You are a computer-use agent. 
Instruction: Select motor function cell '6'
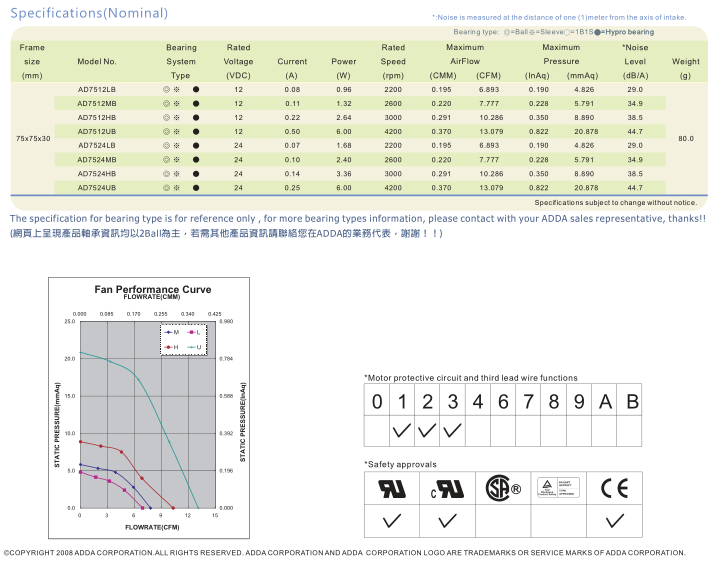pos(503,401)
